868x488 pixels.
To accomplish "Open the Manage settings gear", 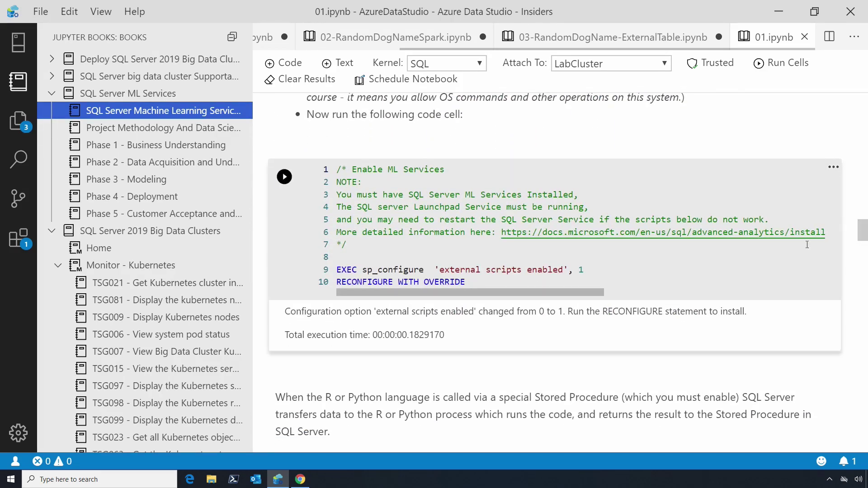I will [18, 432].
